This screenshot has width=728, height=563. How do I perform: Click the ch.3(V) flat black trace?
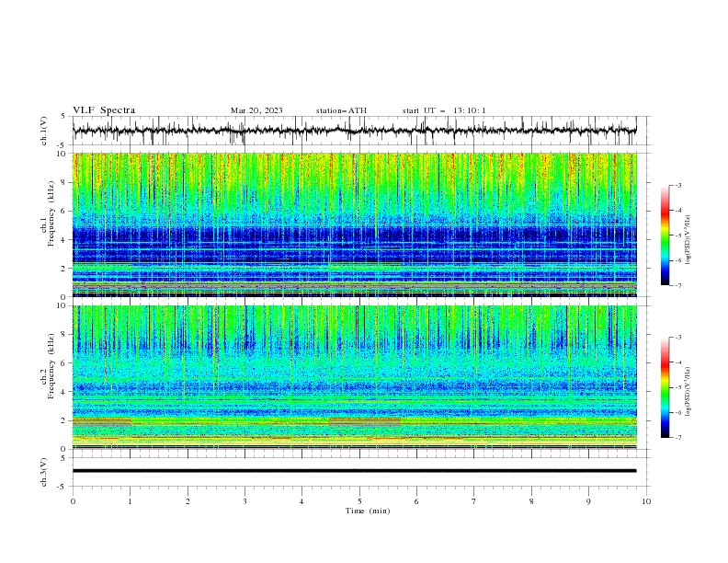click(x=355, y=471)
